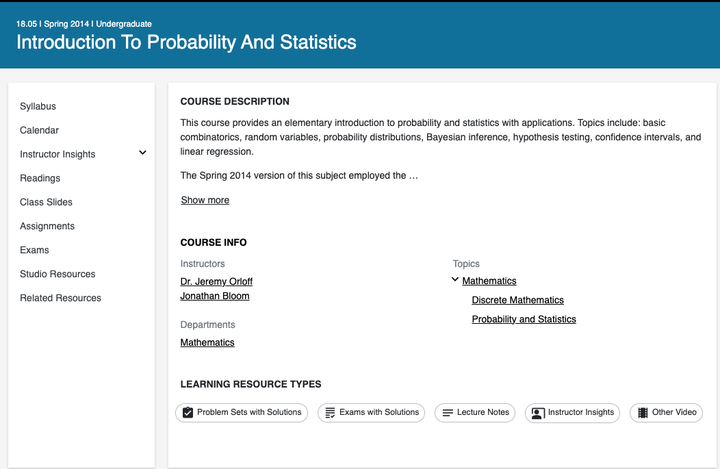
Task: Open the Readings section
Action: point(40,178)
